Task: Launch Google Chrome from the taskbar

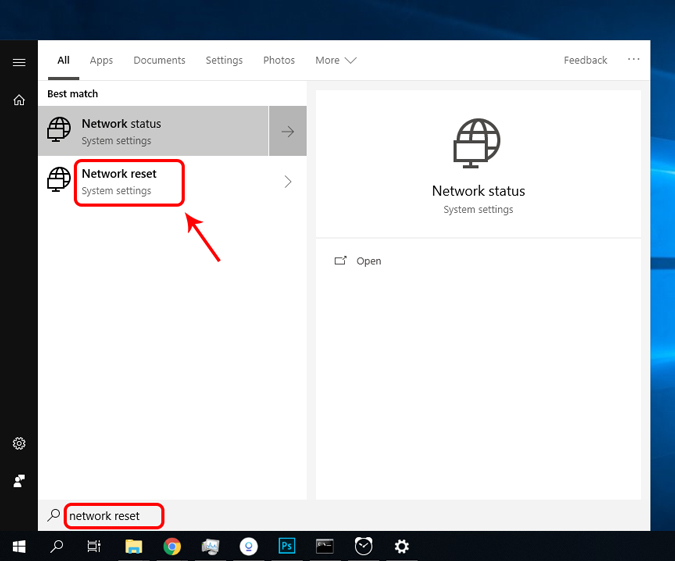Action: click(172, 546)
